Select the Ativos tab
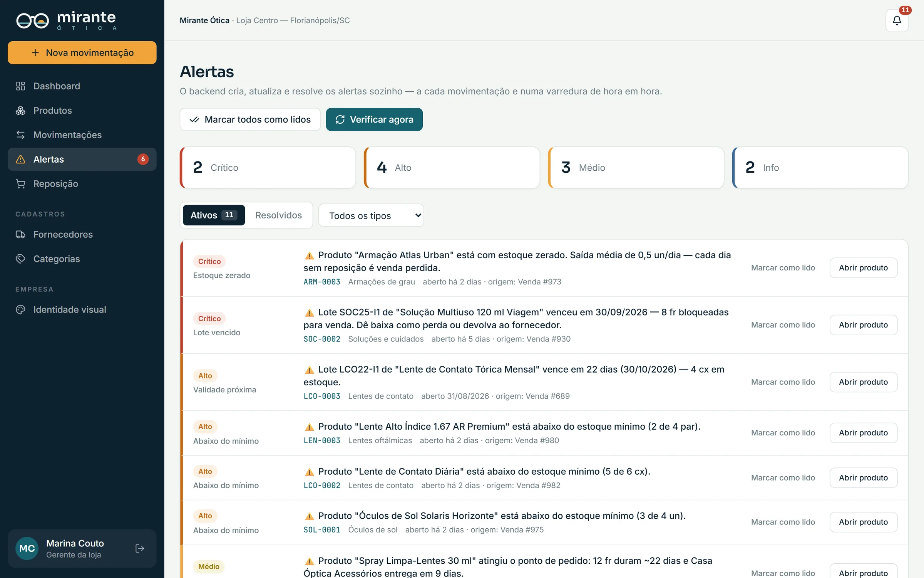Viewport: 924px width, 578px height. pos(214,215)
